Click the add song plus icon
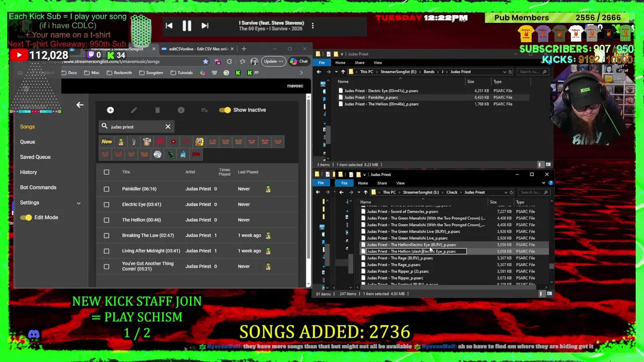Screen dimensions: 644x362 (x=110, y=110)
